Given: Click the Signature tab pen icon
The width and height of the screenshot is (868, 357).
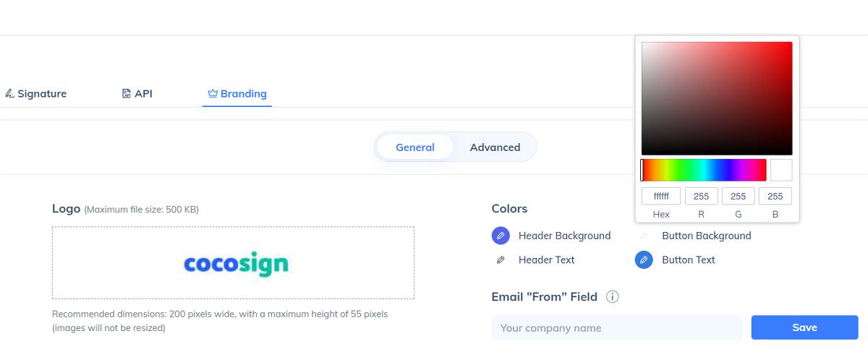Looking at the screenshot, I should tap(9, 94).
